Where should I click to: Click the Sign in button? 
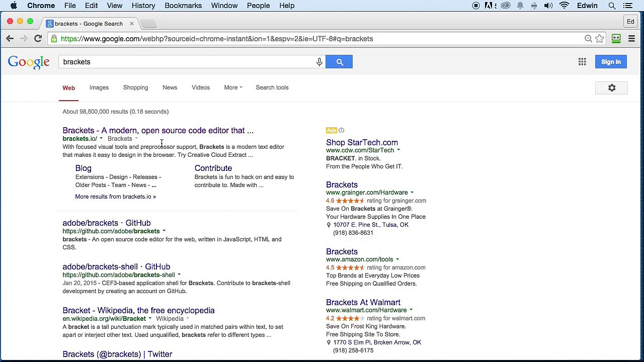[611, 62]
